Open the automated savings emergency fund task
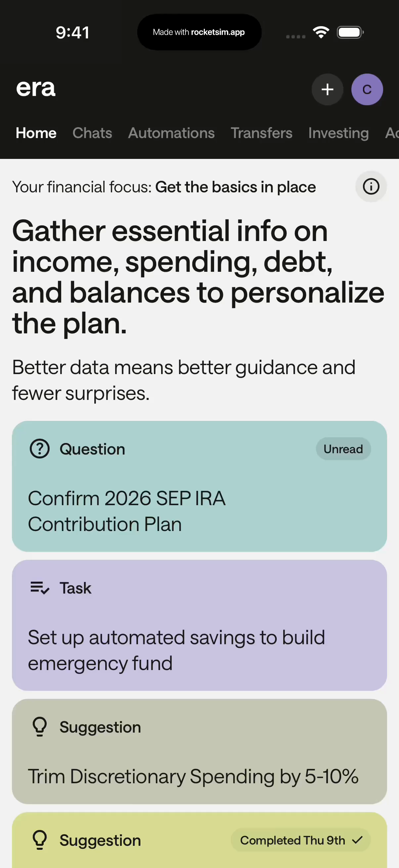This screenshot has height=868, width=399. click(176, 650)
